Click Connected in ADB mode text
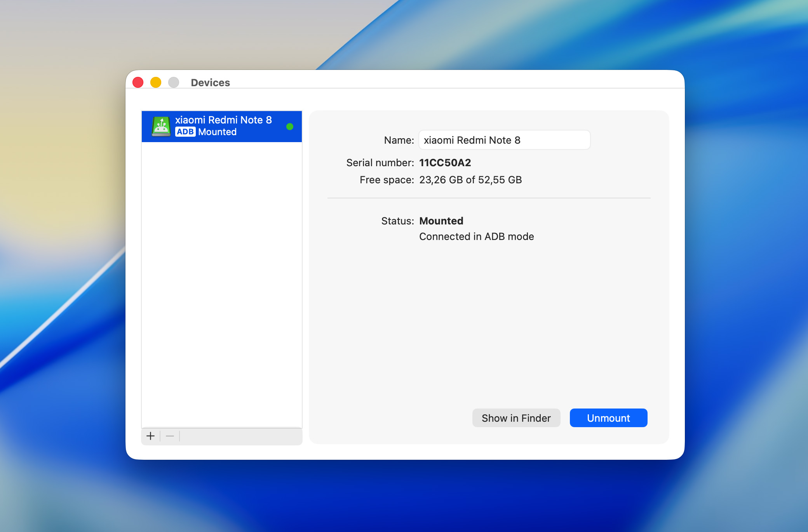Screen dimensions: 808x532 point(476,236)
